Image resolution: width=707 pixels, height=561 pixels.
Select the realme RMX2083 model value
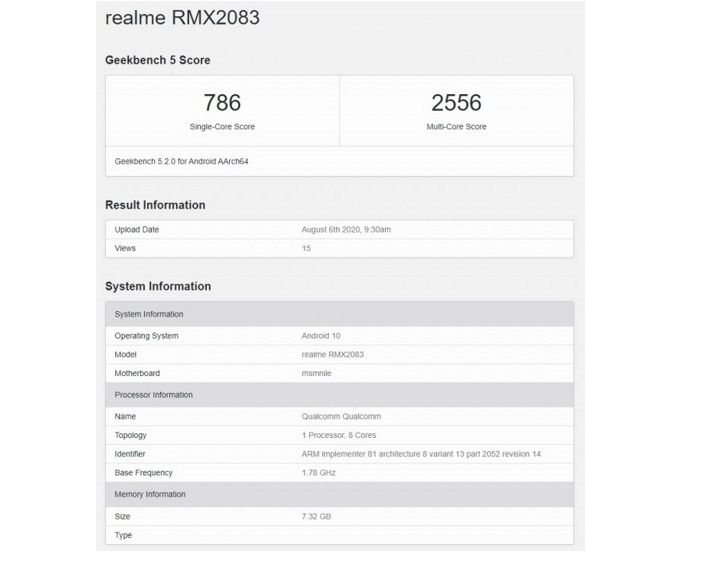pos(333,354)
